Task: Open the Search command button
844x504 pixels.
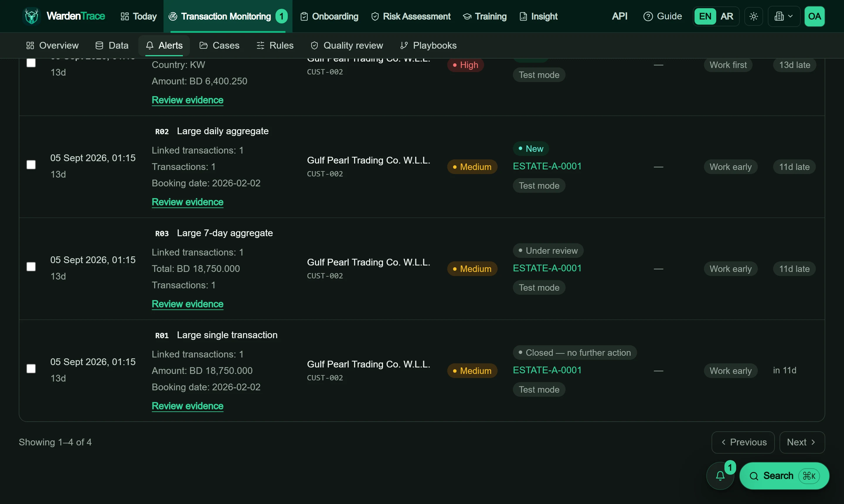Action: click(x=784, y=476)
